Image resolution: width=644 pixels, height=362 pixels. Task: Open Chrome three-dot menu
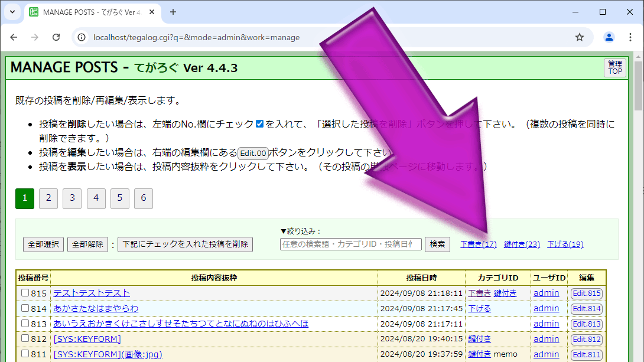(630, 37)
